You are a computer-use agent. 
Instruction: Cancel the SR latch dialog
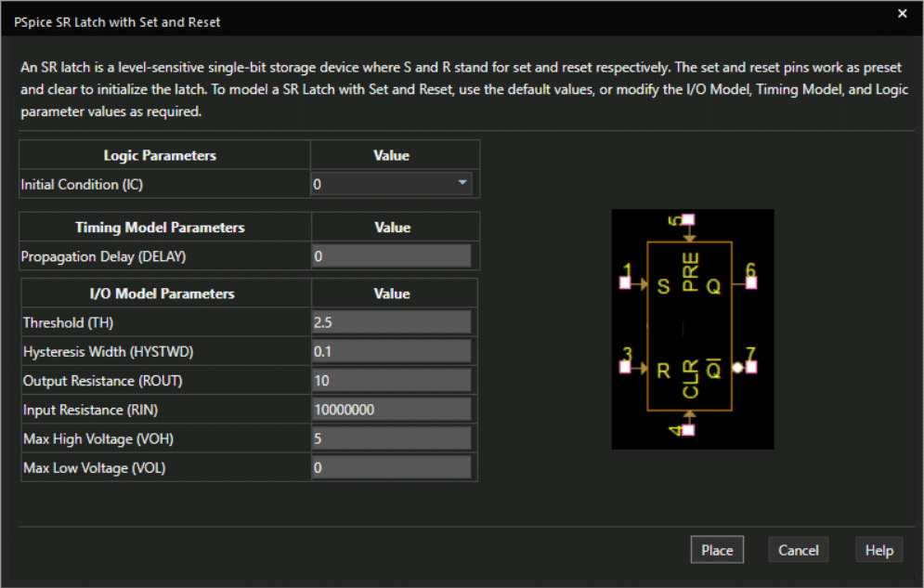coord(798,549)
